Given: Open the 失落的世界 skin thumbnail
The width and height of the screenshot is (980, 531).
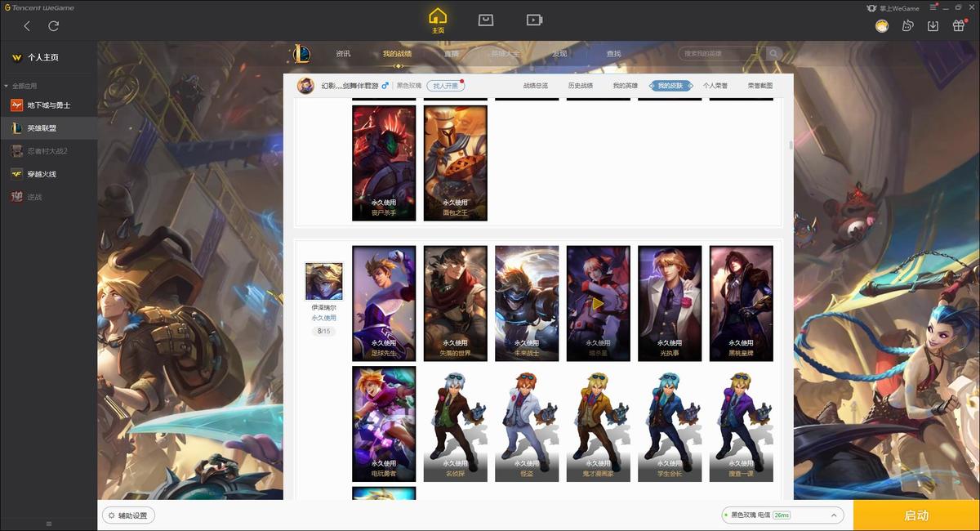Looking at the screenshot, I should 456,304.
